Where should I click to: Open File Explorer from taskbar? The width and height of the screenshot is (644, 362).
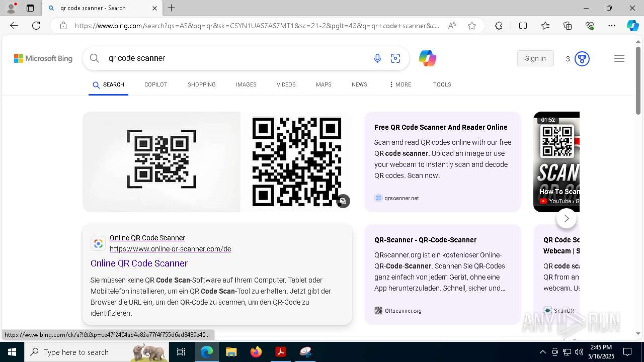[231, 352]
